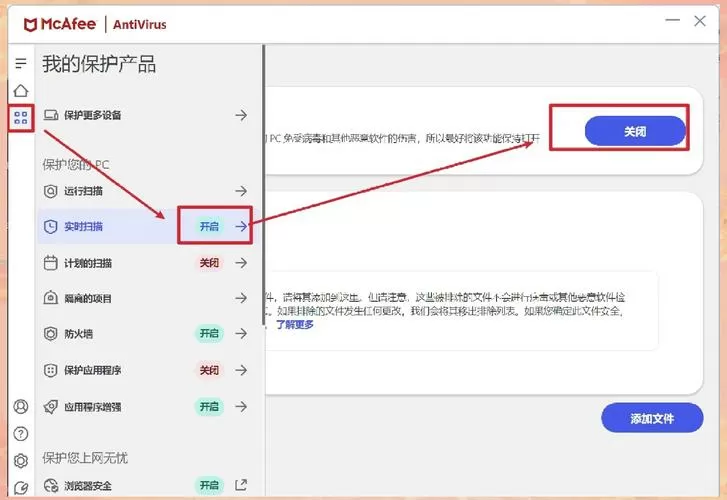Click 开启 status badge for 实时扫描
Screen dimensions: 727x500
209,226
